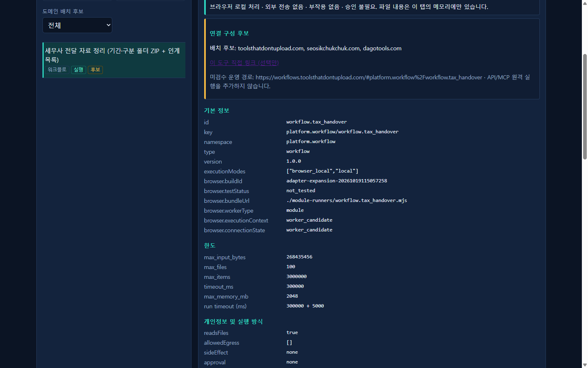The image size is (588, 368).
Task: Click the 한도 section heading
Action: [210, 246]
